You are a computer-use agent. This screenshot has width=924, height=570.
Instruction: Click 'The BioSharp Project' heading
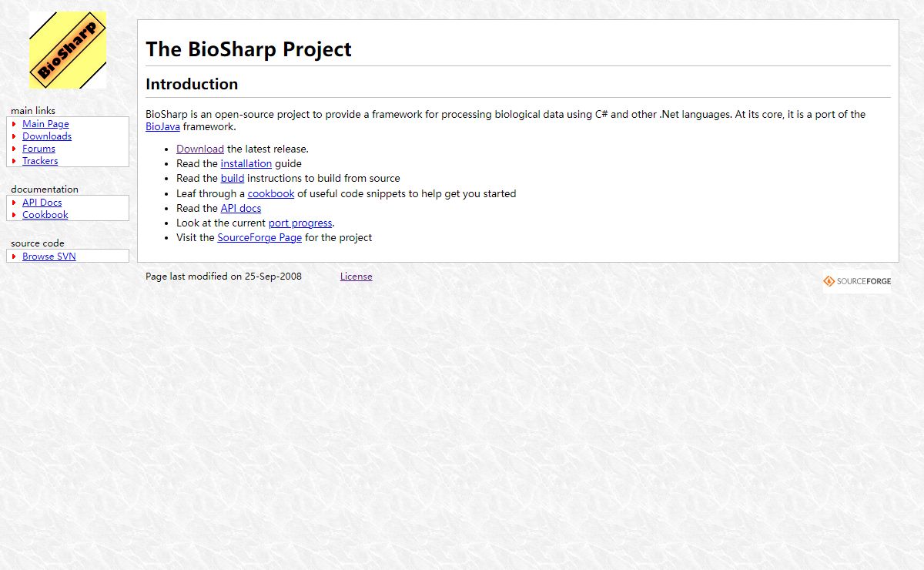pos(249,49)
